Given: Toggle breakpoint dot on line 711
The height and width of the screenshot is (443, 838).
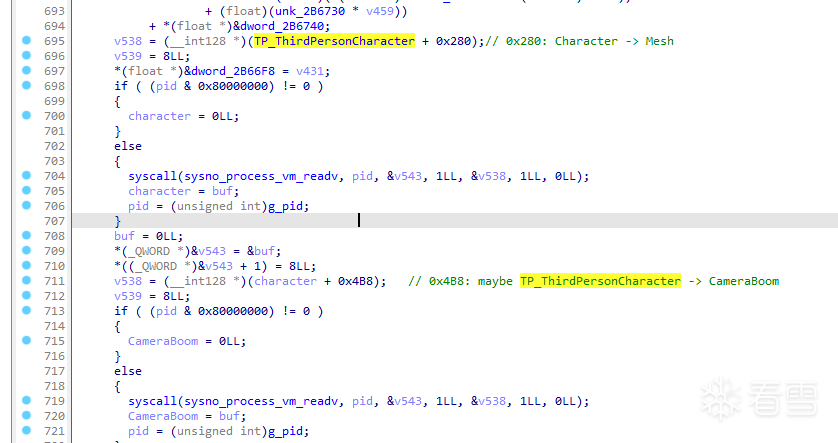Looking at the screenshot, I should coord(26,280).
